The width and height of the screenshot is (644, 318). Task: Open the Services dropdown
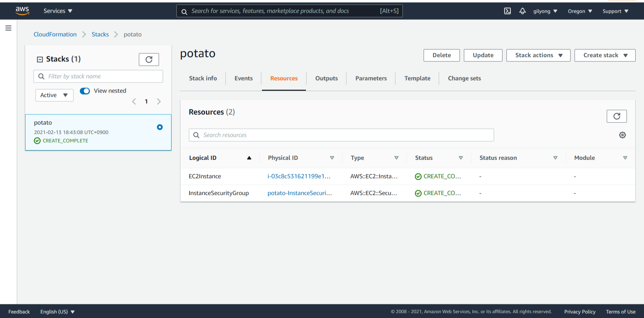click(58, 11)
